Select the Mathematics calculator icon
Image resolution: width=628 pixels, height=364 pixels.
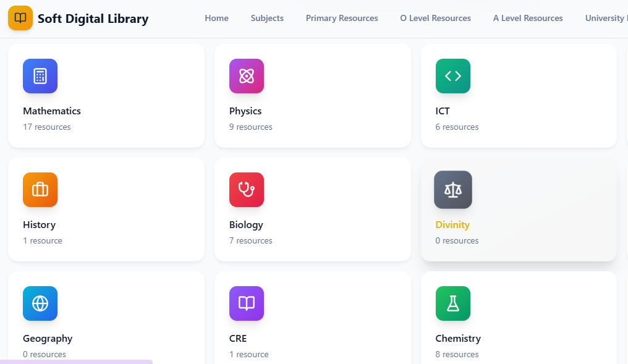click(40, 76)
